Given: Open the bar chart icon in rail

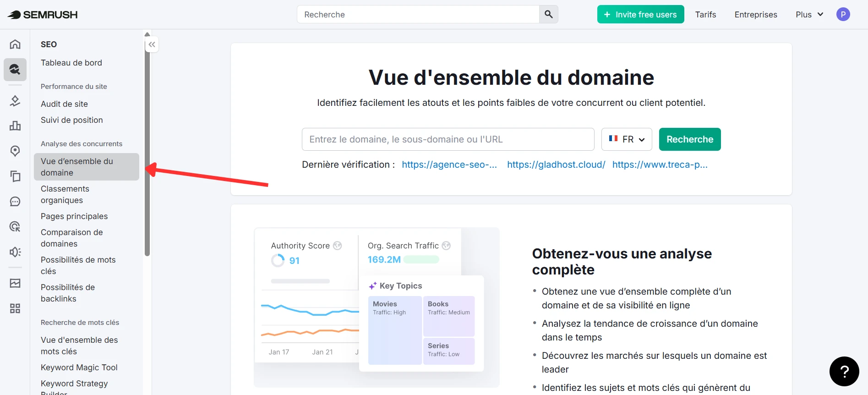Looking at the screenshot, I should tap(15, 126).
